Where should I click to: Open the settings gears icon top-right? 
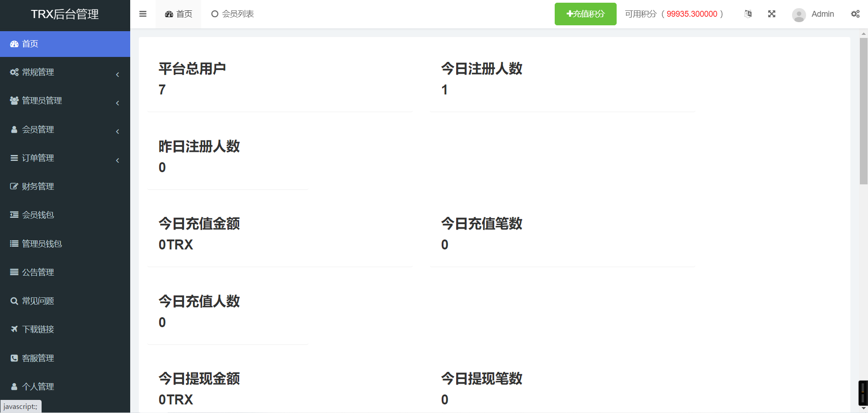tap(855, 14)
